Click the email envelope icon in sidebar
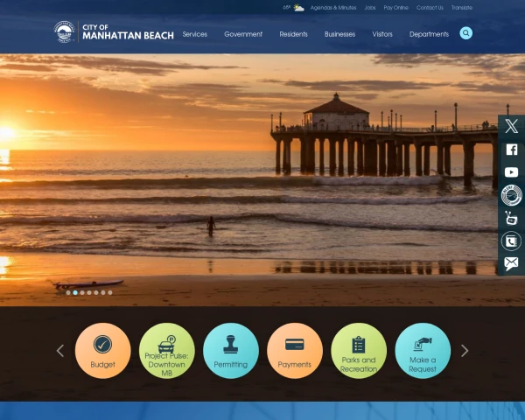Image resolution: width=525 pixels, height=420 pixels. 511,263
